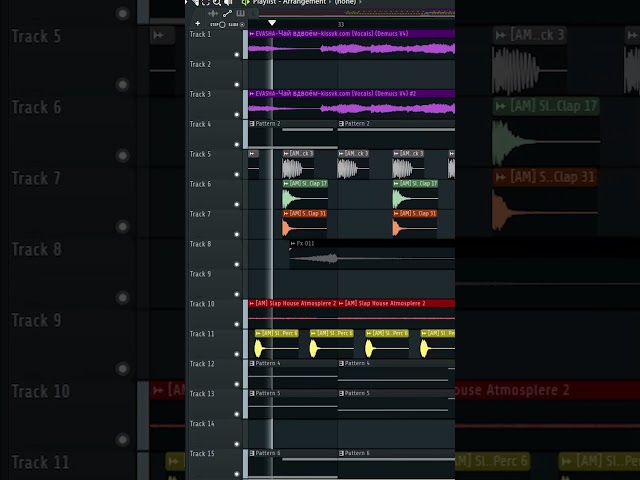Select the second Clap 17 clip on Track 6
The height and width of the screenshot is (480, 640).
point(416,195)
